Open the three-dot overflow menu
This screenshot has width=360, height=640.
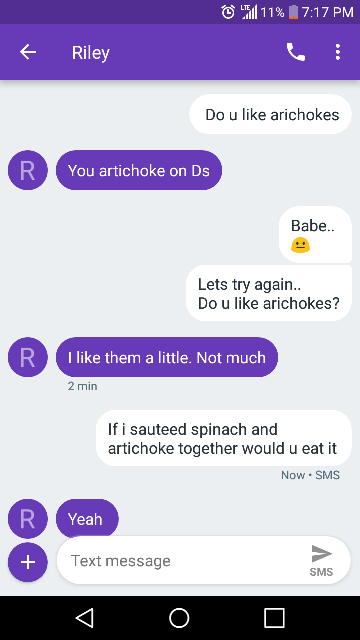(338, 52)
